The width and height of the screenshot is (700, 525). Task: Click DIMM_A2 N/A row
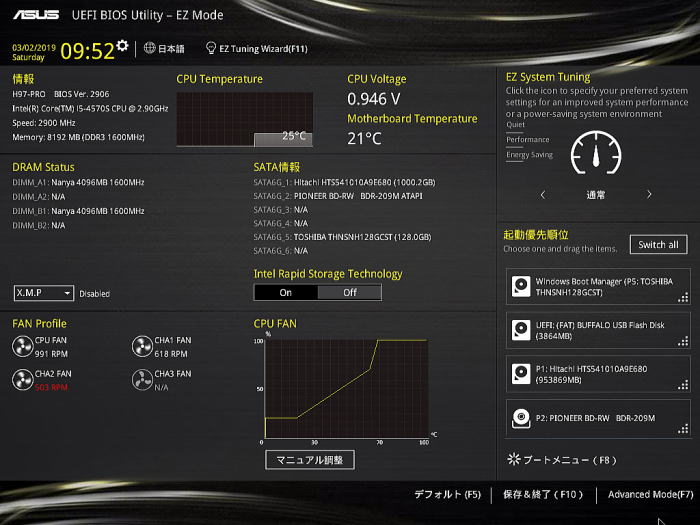tap(38, 196)
